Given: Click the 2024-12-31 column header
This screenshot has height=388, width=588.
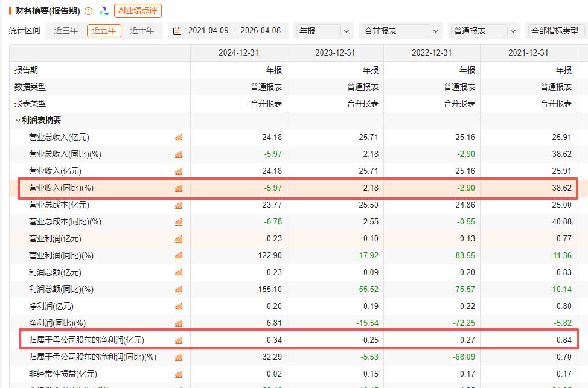Looking at the screenshot, I should (238, 53).
